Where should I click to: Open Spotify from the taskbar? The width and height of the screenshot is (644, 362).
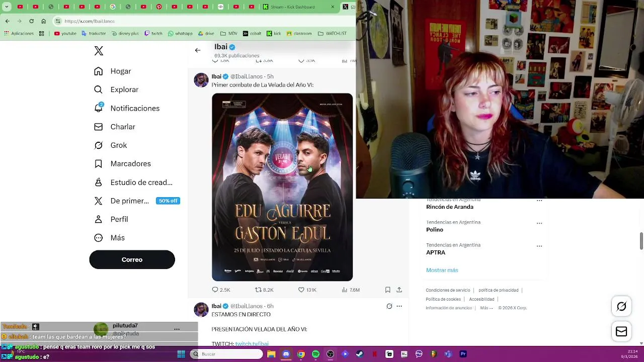click(x=315, y=354)
